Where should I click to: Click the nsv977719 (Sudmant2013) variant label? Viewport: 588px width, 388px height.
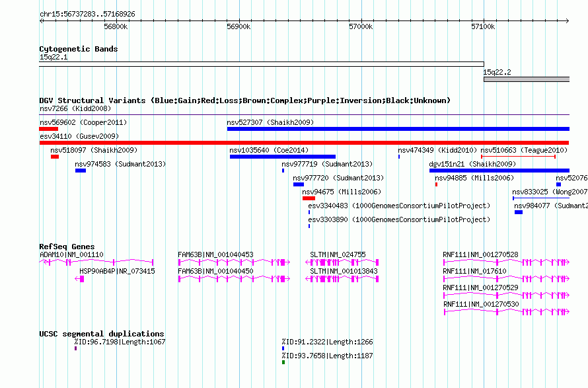[x=327, y=164]
